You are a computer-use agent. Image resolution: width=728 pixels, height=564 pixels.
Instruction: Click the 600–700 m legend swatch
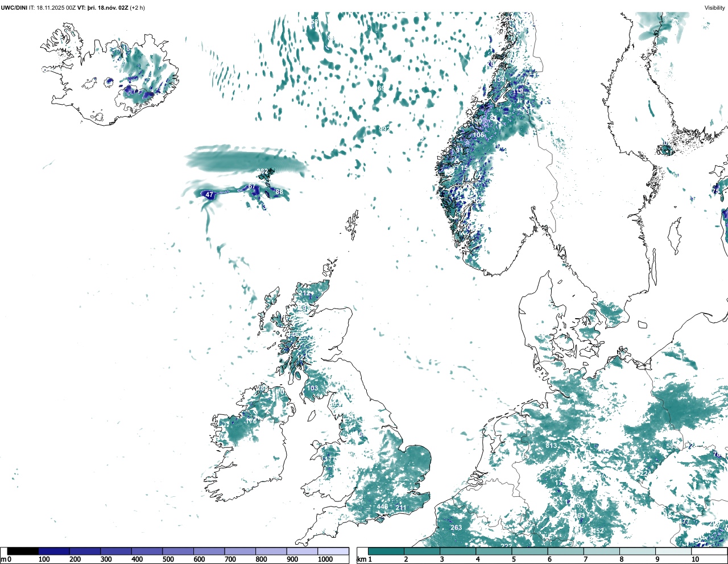(209, 551)
